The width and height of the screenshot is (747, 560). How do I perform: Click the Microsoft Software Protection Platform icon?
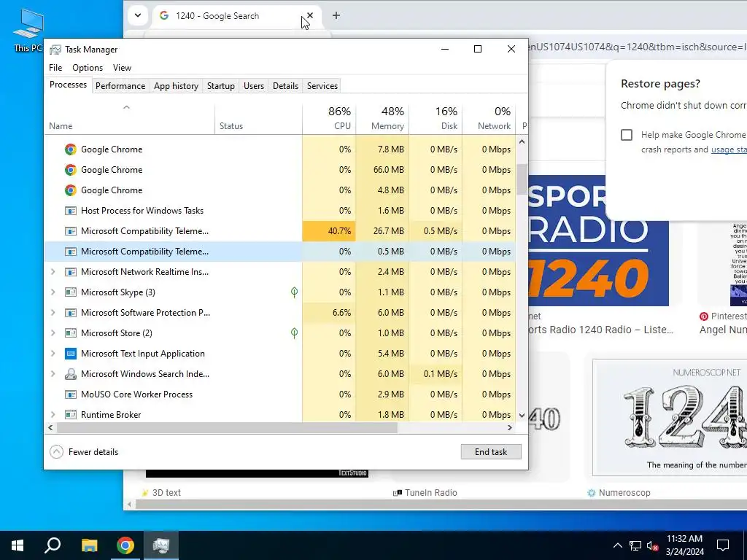(x=71, y=313)
